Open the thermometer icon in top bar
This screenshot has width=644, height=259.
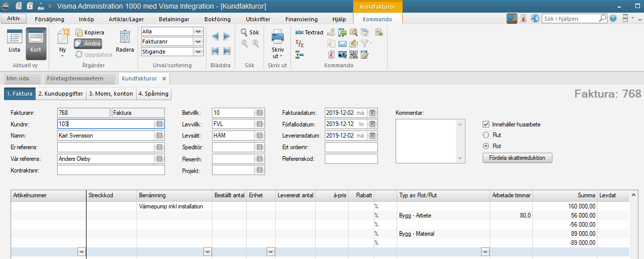coord(523,19)
